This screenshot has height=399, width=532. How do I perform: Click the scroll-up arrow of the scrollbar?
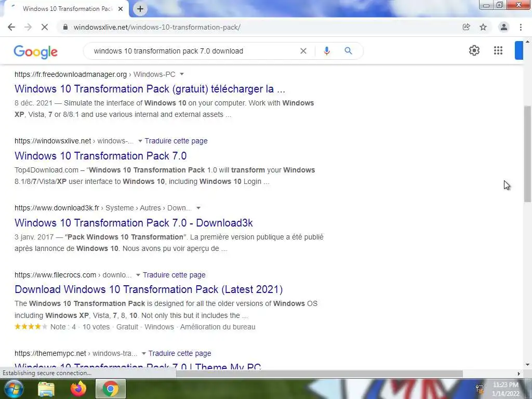click(527, 42)
